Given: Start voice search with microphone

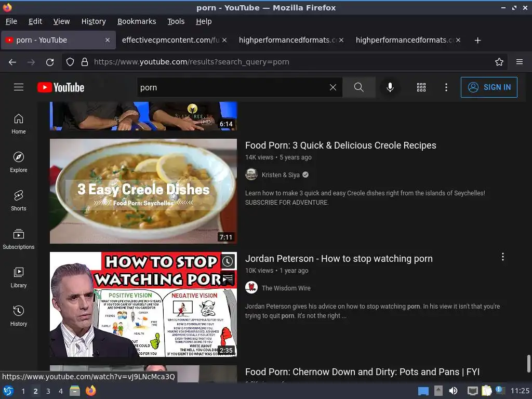Looking at the screenshot, I should pos(390,87).
